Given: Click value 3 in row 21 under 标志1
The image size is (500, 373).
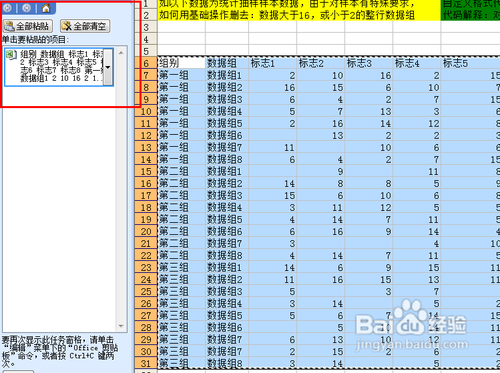Looking at the screenshot, I should click(x=273, y=243).
